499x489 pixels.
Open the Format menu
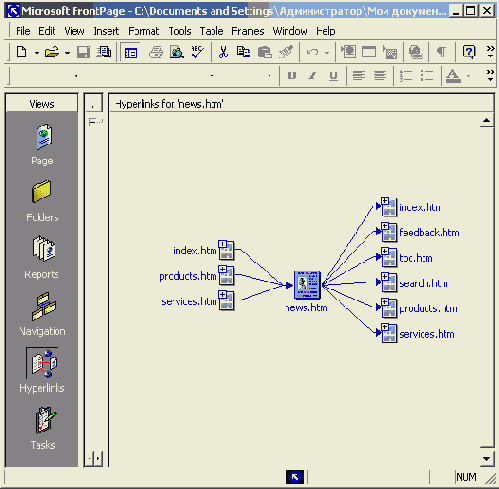tap(144, 31)
